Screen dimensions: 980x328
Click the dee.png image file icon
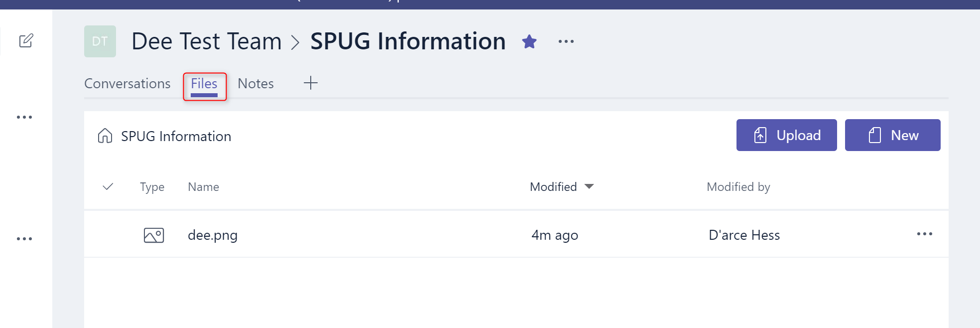click(x=154, y=235)
